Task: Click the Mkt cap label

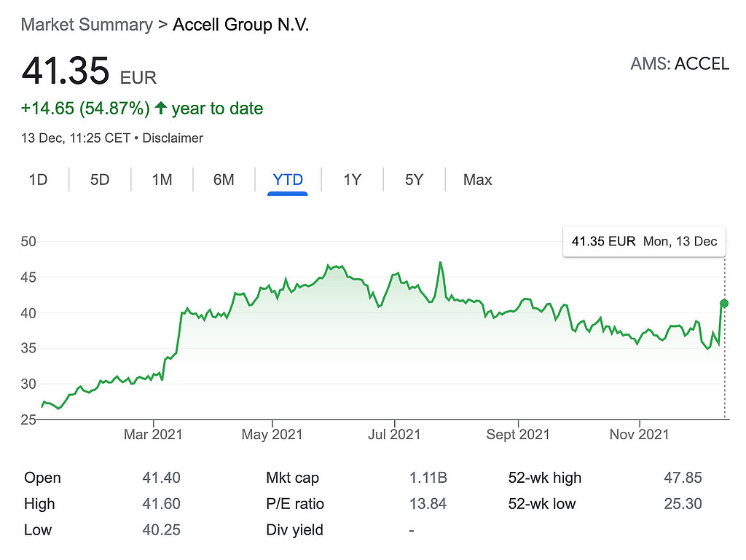Action: pos(292,478)
